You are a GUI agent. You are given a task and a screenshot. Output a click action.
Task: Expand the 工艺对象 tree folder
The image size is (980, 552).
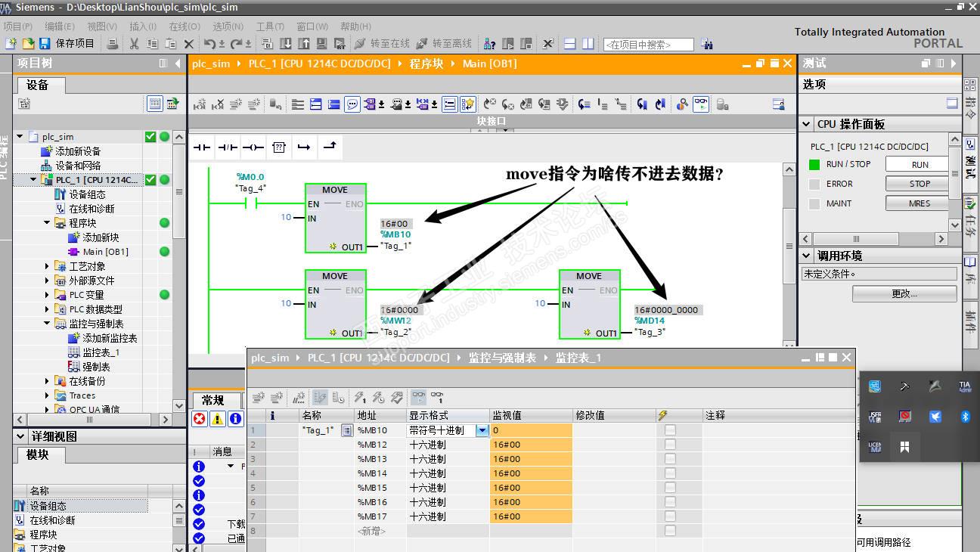47,266
